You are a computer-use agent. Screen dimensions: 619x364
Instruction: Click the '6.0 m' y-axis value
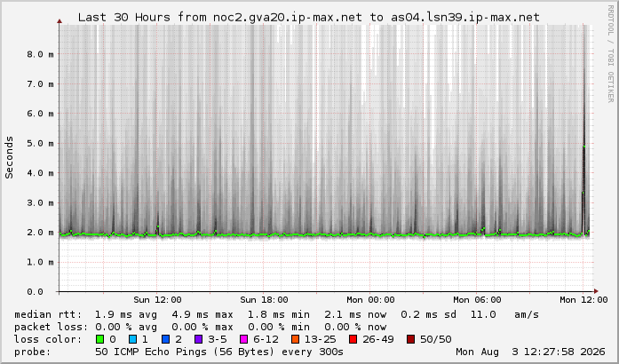click(40, 114)
